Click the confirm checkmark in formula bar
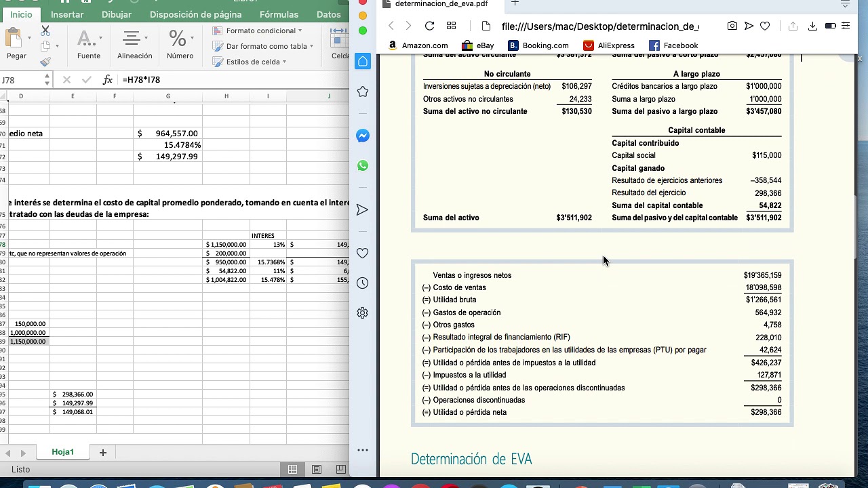The image size is (868, 488). pyautogui.click(x=86, y=80)
